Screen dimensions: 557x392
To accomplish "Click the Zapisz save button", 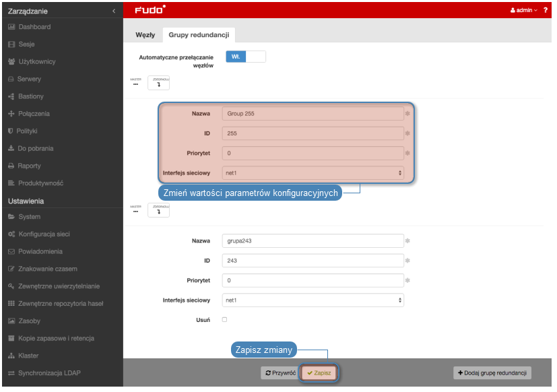I will (319, 373).
